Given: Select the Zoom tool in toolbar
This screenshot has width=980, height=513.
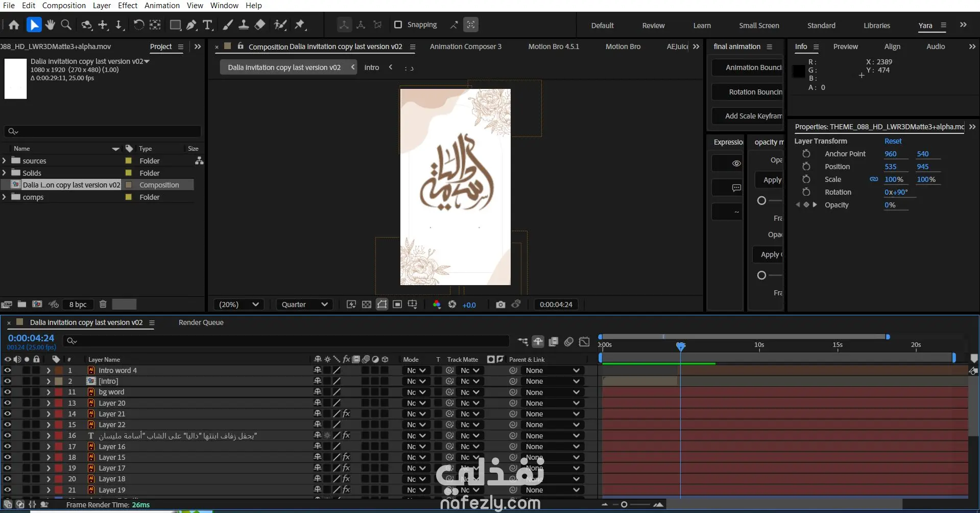Looking at the screenshot, I should (66, 25).
